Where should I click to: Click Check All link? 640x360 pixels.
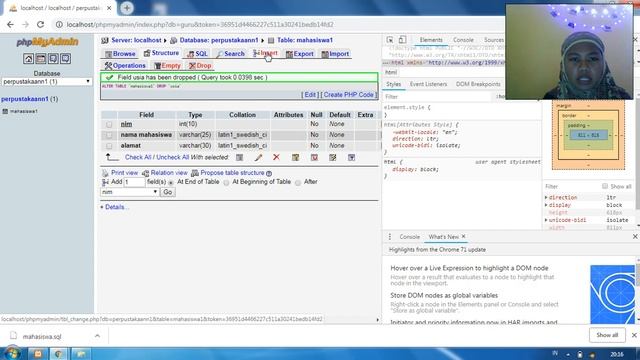(x=138, y=158)
